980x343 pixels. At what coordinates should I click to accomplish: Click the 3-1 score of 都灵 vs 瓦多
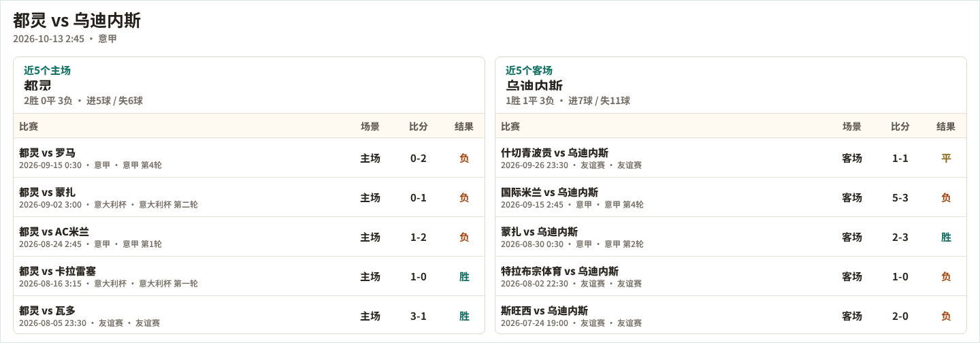pyautogui.click(x=419, y=316)
